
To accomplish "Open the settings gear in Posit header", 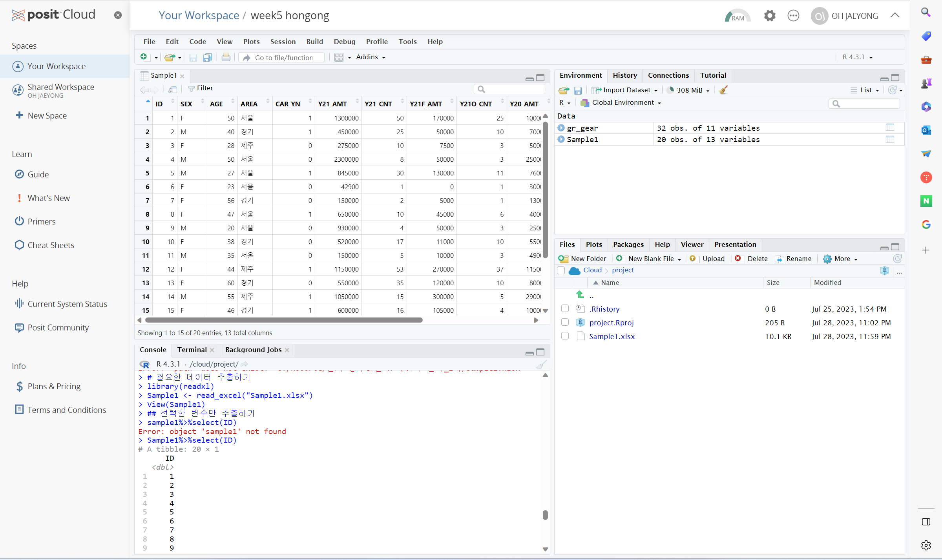I will (x=769, y=16).
